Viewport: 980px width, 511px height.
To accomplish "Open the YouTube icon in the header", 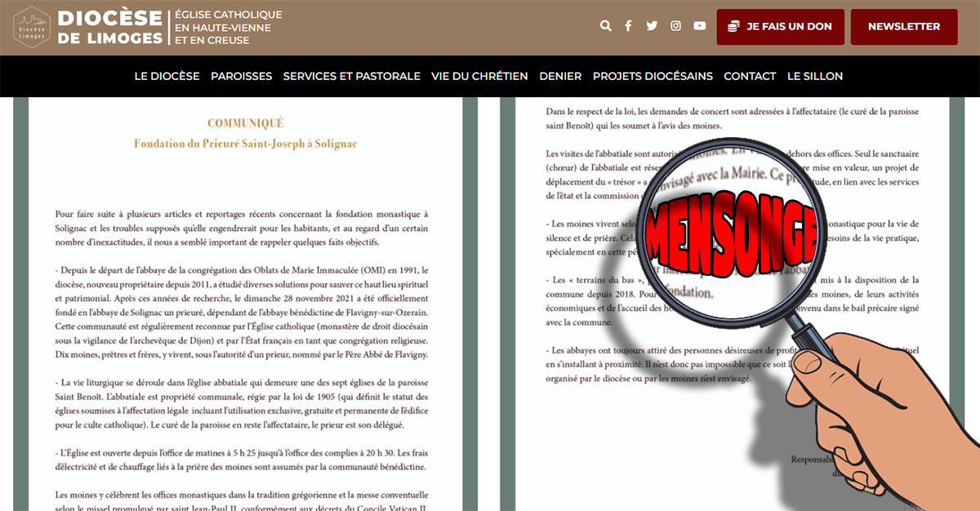I will pos(700,26).
